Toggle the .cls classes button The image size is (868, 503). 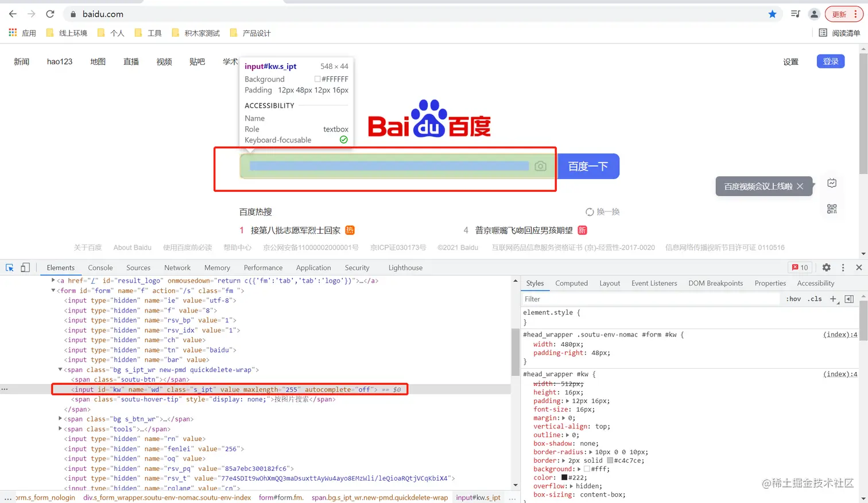point(815,299)
